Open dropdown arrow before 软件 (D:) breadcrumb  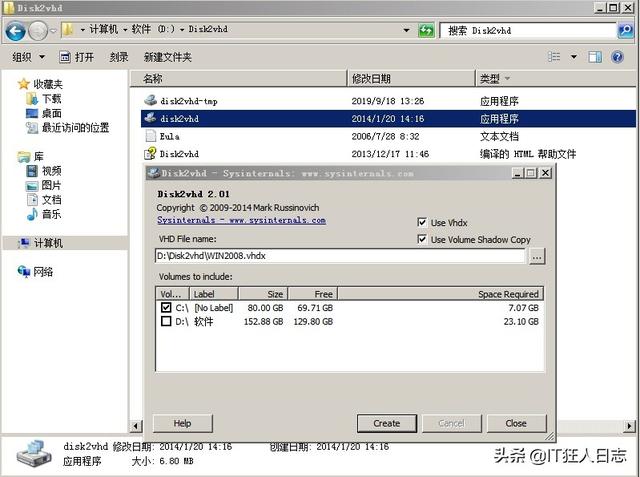tap(125, 30)
